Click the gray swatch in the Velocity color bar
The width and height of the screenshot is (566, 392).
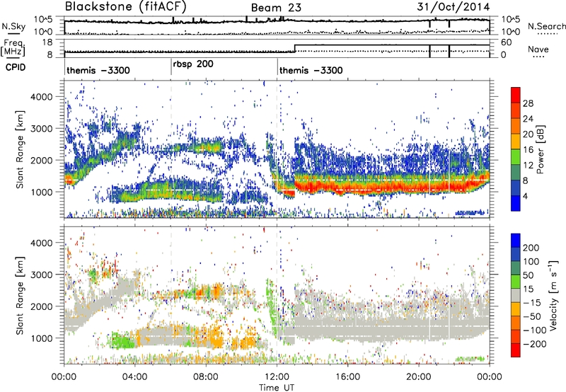pos(516,296)
